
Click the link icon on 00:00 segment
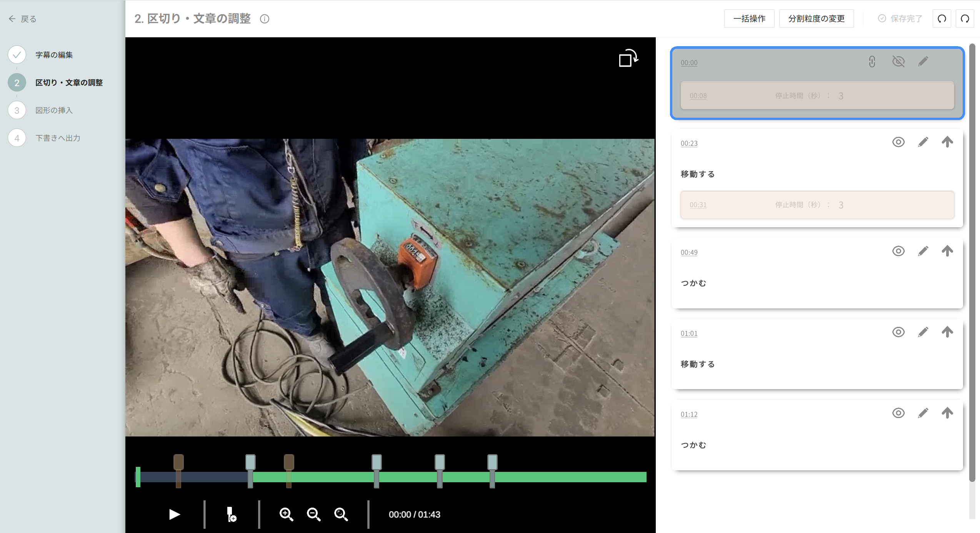pyautogui.click(x=872, y=62)
